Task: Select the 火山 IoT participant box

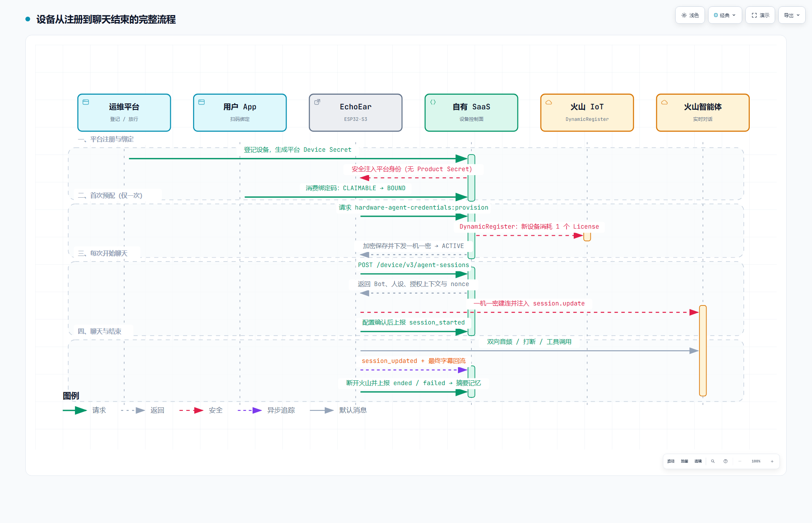Action: [587, 113]
